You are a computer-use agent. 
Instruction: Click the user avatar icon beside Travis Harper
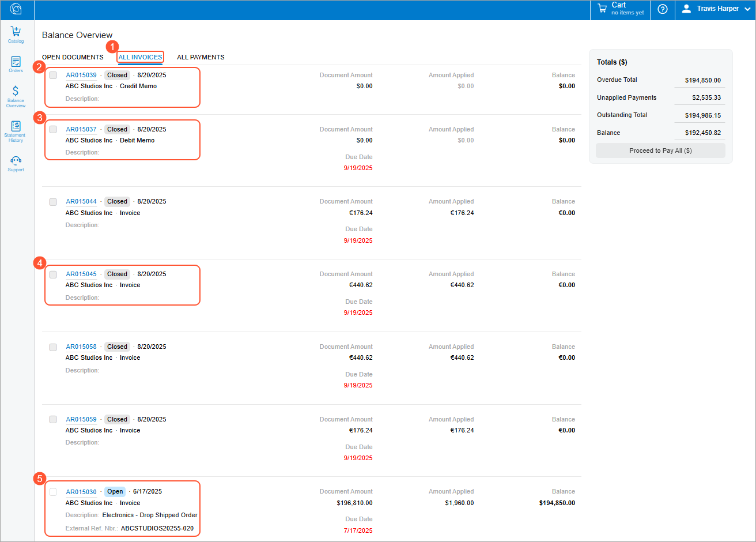click(x=686, y=9)
